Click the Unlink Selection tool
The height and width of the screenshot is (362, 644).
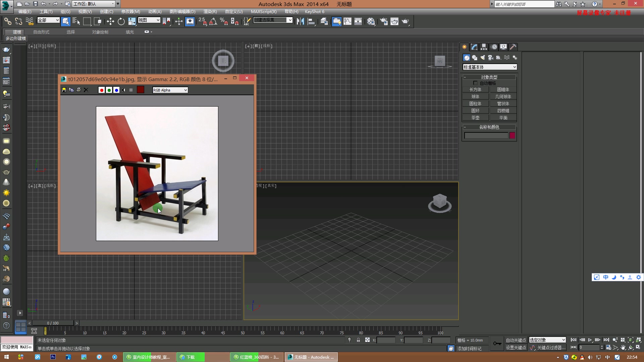[18, 21]
